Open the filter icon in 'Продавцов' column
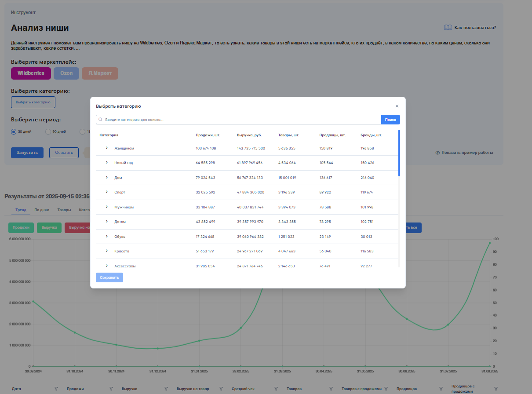This screenshot has height=394, width=532. [x=441, y=389]
